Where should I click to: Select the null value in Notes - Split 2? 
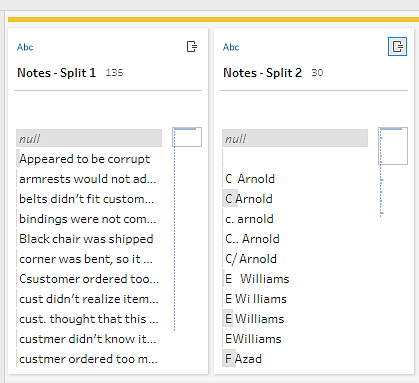pyautogui.click(x=295, y=138)
